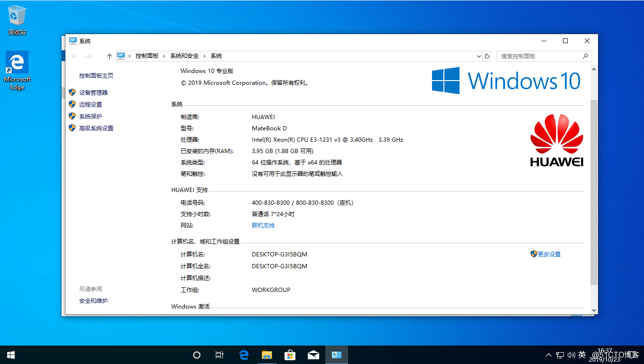The height and width of the screenshot is (364, 644).
Task: Click the vertical scrollbar thumb
Action: (x=594, y=192)
